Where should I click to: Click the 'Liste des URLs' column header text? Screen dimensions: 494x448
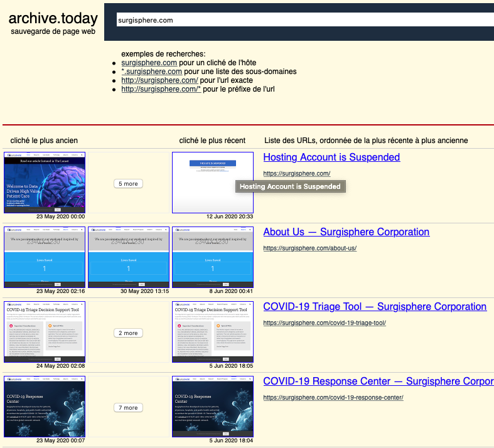coord(366,141)
